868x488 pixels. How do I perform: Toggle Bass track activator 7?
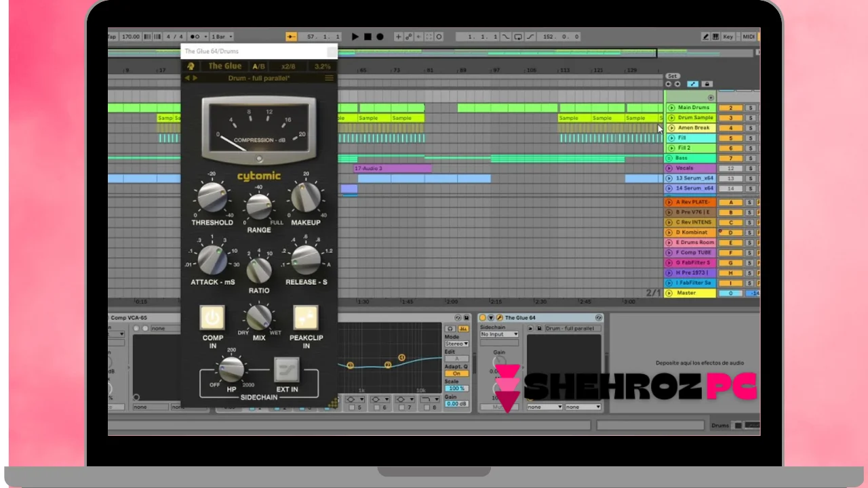coord(730,159)
